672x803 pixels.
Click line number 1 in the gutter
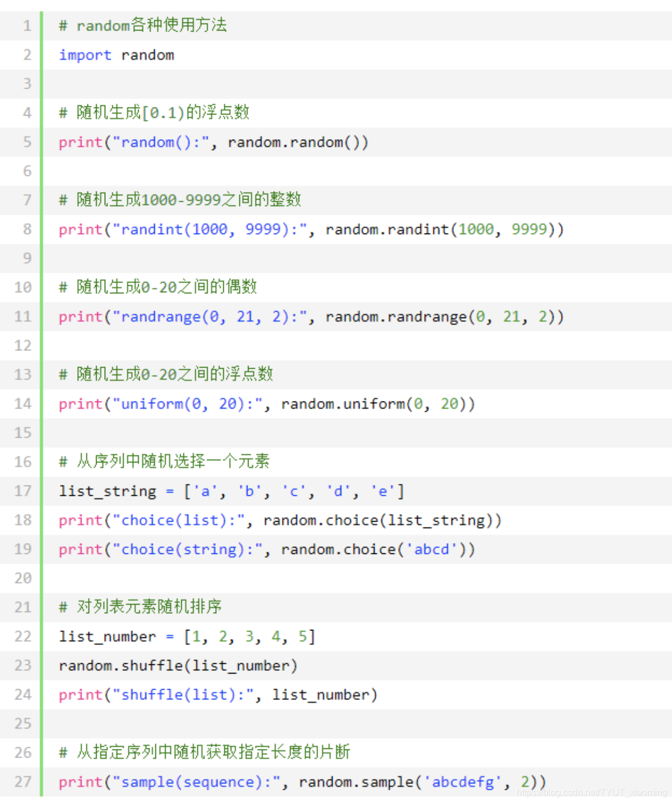[x=27, y=26]
